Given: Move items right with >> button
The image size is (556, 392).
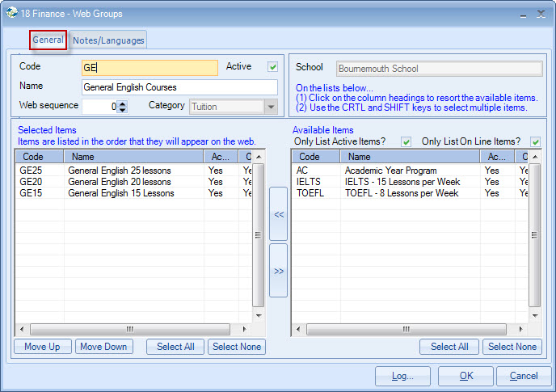Looking at the screenshot, I should pos(278,271).
